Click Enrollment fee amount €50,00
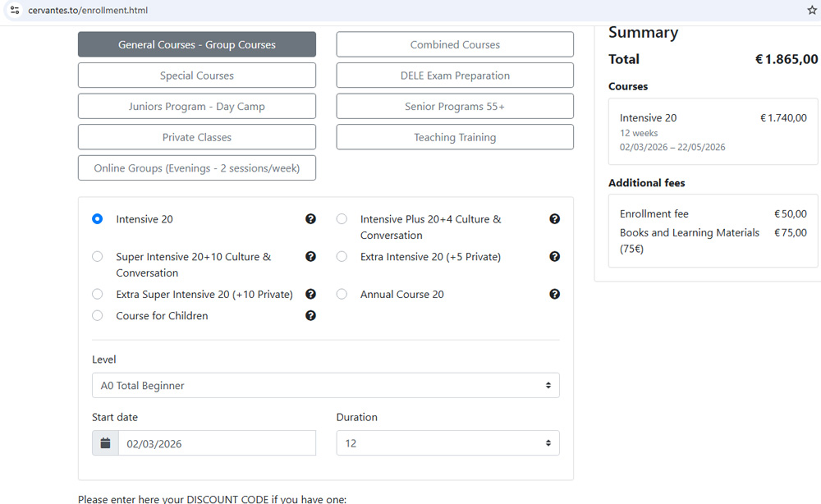 (x=791, y=213)
